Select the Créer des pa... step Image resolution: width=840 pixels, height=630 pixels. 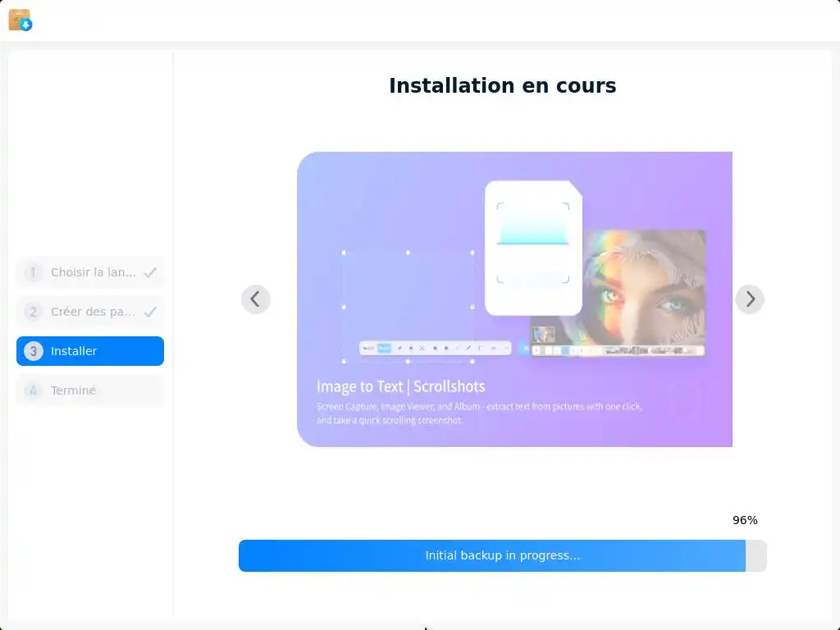click(90, 311)
